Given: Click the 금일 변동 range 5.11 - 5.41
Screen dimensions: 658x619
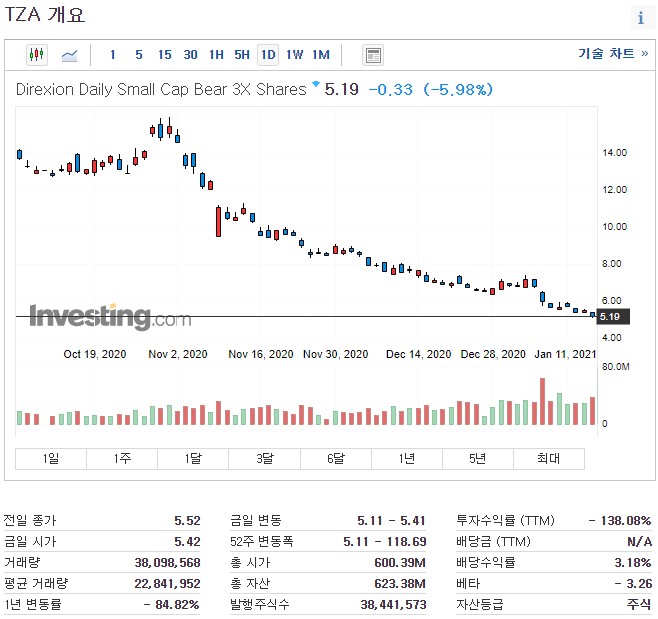Looking at the screenshot, I should point(391,520).
